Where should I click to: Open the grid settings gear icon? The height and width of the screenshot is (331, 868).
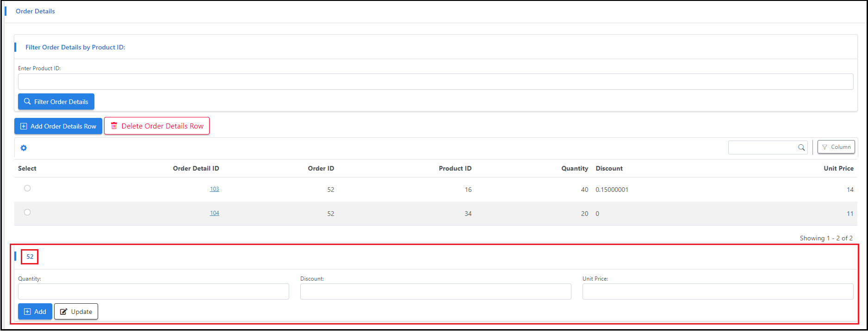click(24, 148)
